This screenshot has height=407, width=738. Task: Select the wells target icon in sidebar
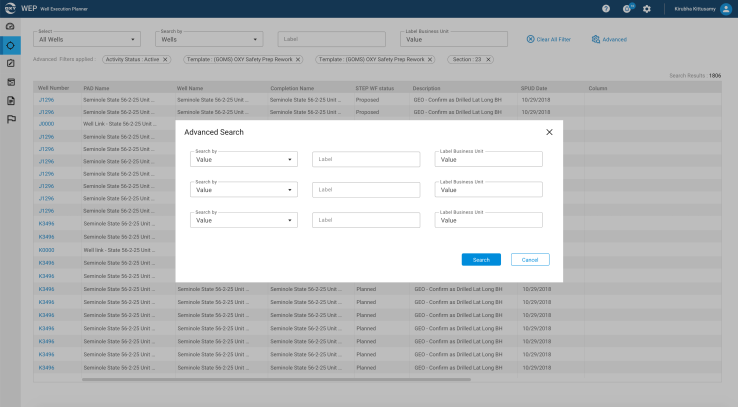(10, 46)
